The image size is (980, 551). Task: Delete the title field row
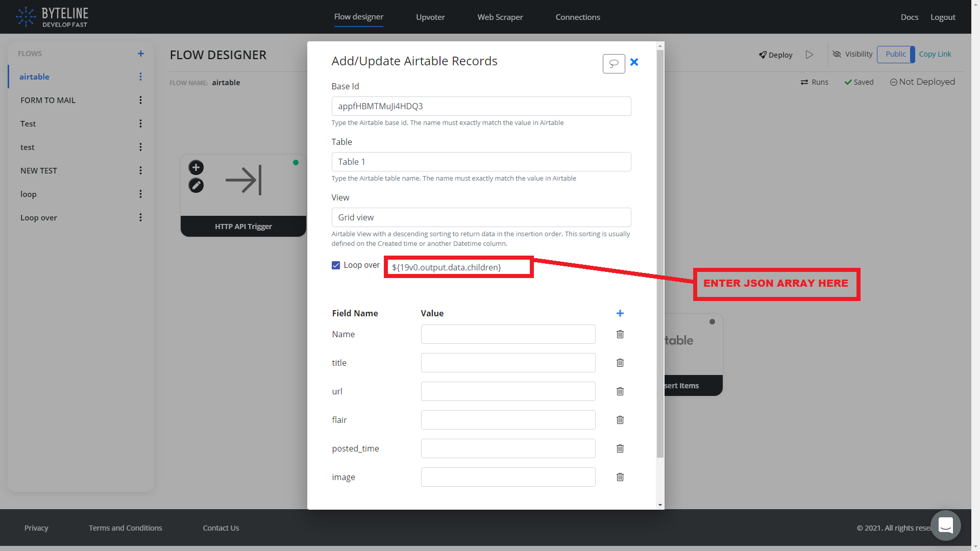(x=620, y=363)
